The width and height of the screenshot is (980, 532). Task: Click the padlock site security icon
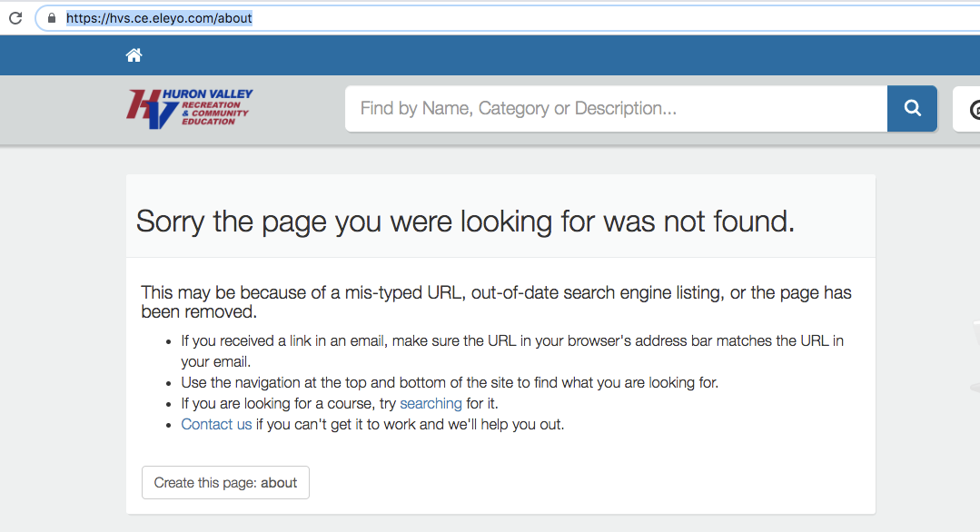[51, 18]
